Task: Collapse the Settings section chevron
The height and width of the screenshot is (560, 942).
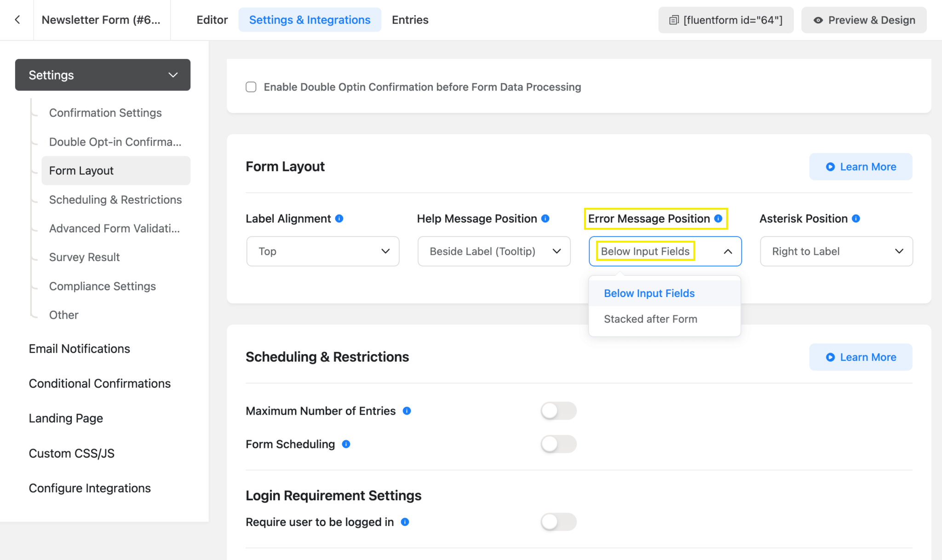Action: [173, 74]
